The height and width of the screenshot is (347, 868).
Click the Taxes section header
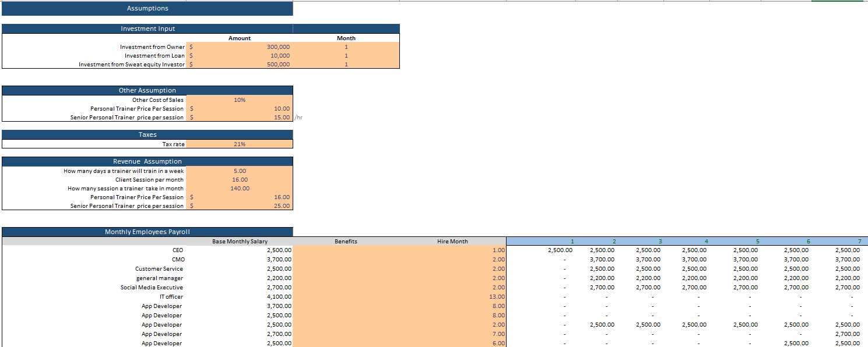[x=147, y=134]
